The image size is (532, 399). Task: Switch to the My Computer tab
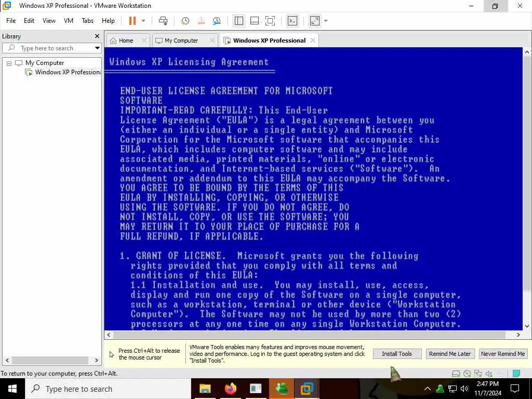[181, 41]
